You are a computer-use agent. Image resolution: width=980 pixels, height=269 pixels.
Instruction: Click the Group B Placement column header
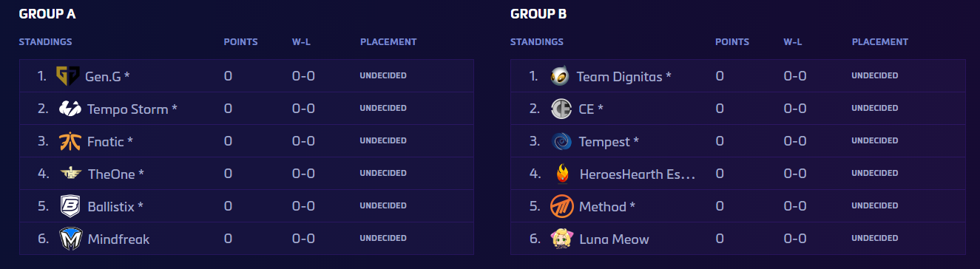879,42
